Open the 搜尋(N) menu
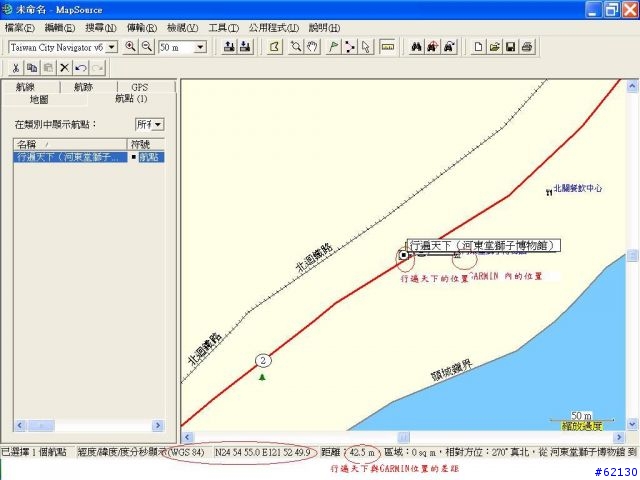The image size is (640, 480). click(101, 28)
